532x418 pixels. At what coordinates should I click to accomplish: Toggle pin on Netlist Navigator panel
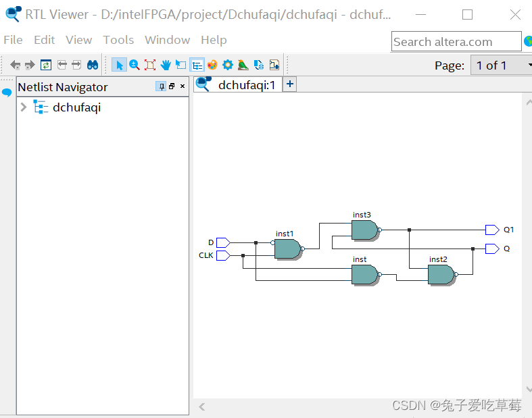click(x=161, y=87)
